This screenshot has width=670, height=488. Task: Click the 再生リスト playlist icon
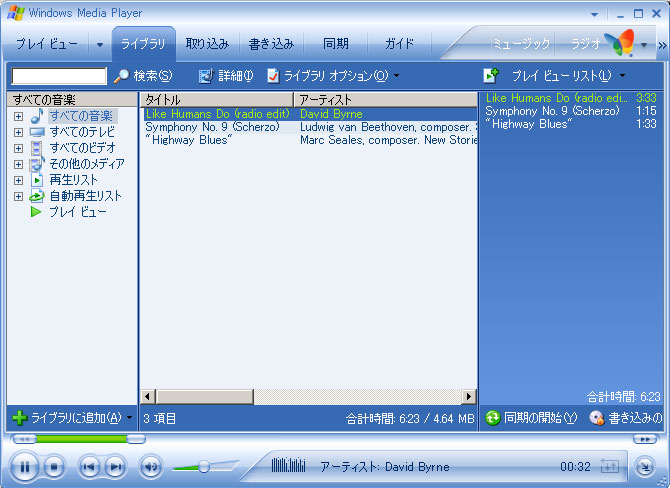click(x=37, y=180)
